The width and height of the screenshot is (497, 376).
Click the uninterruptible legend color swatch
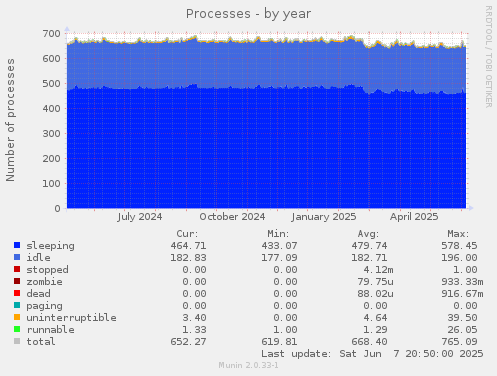point(17,317)
